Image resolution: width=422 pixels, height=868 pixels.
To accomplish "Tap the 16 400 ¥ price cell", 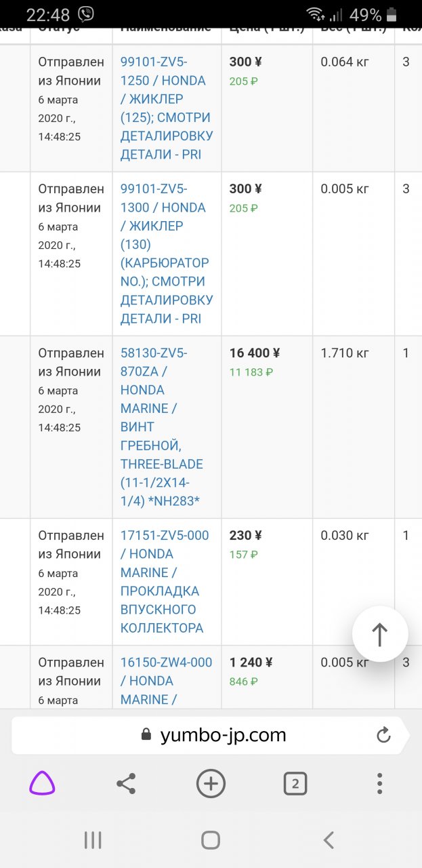I will pyautogui.click(x=255, y=353).
